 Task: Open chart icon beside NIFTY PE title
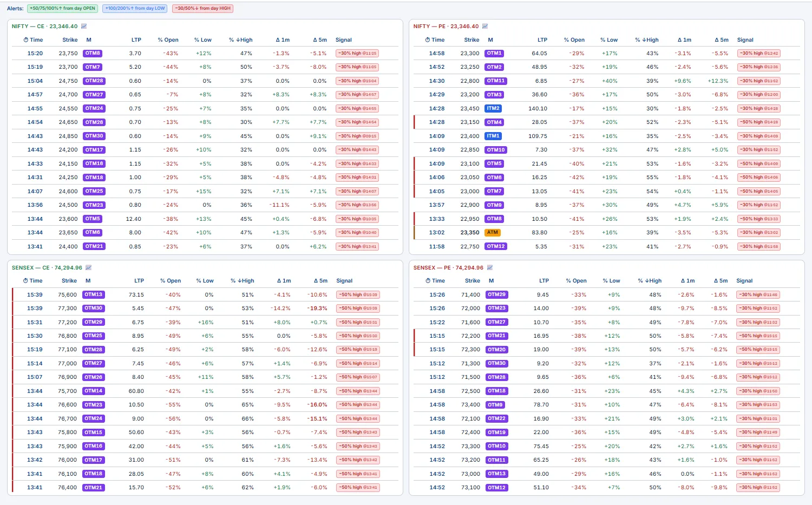click(485, 26)
